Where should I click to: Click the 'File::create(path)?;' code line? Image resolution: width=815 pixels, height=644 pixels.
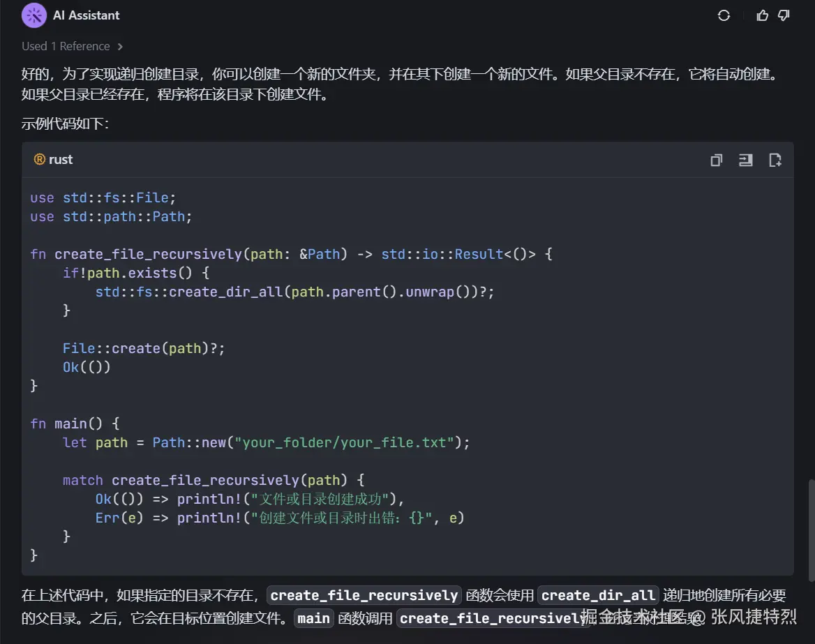144,348
